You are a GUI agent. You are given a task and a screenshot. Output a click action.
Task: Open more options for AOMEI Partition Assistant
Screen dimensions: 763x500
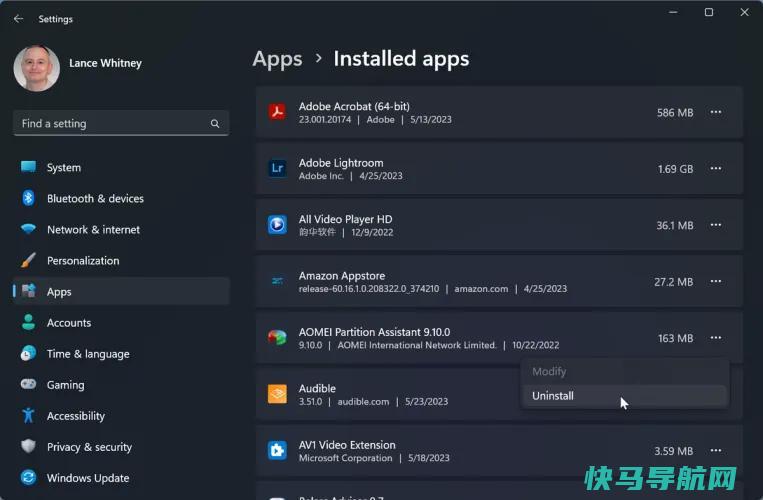(x=716, y=338)
